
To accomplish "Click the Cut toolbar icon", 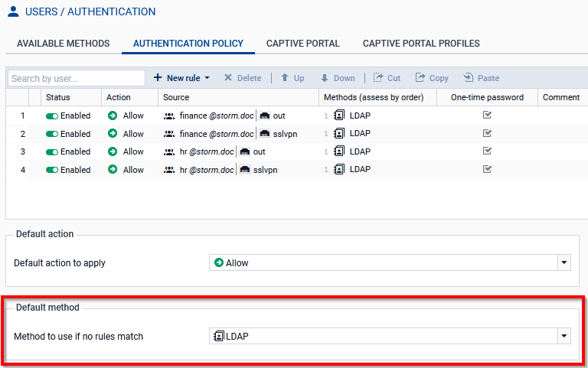I will tap(378, 78).
